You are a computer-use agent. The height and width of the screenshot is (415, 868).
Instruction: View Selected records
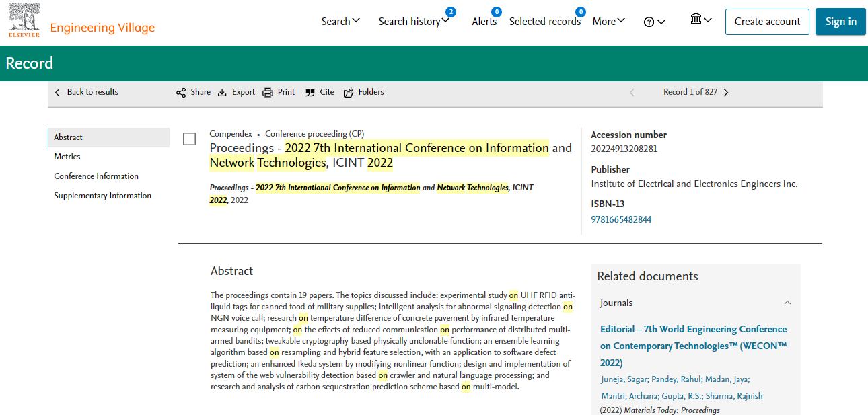pos(544,22)
